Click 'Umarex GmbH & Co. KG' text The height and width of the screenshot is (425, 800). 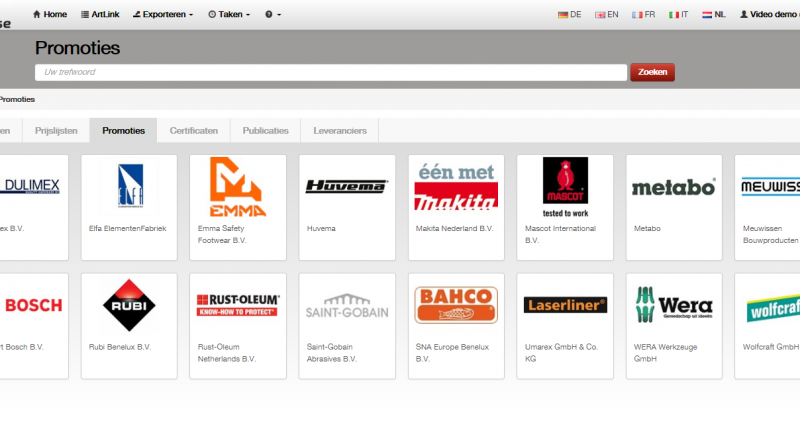(x=561, y=353)
